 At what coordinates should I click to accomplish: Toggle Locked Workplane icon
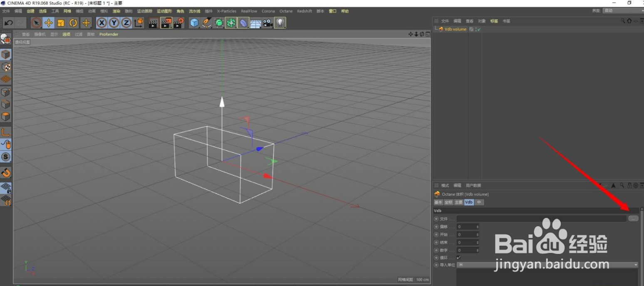(x=6, y=188)
